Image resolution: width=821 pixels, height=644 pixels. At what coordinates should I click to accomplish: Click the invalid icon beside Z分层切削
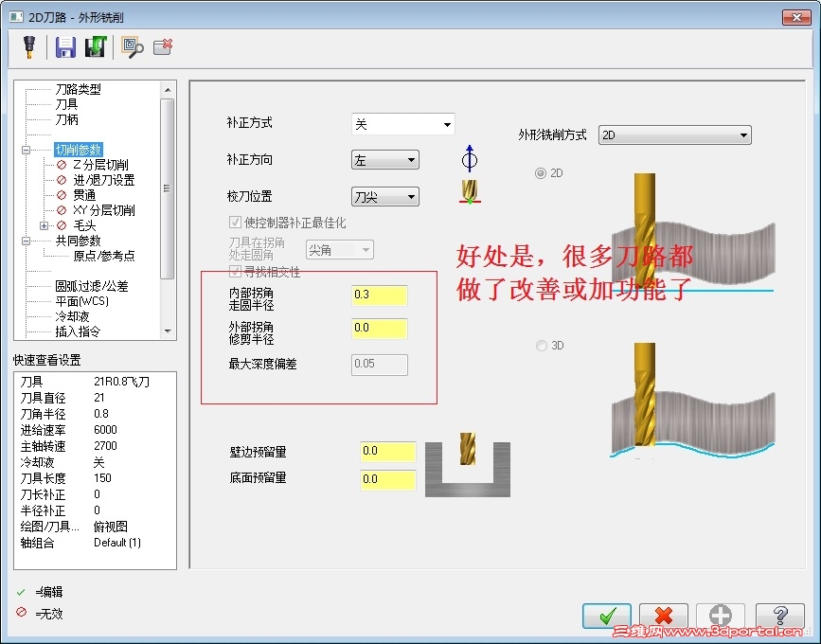pos(62,165)
